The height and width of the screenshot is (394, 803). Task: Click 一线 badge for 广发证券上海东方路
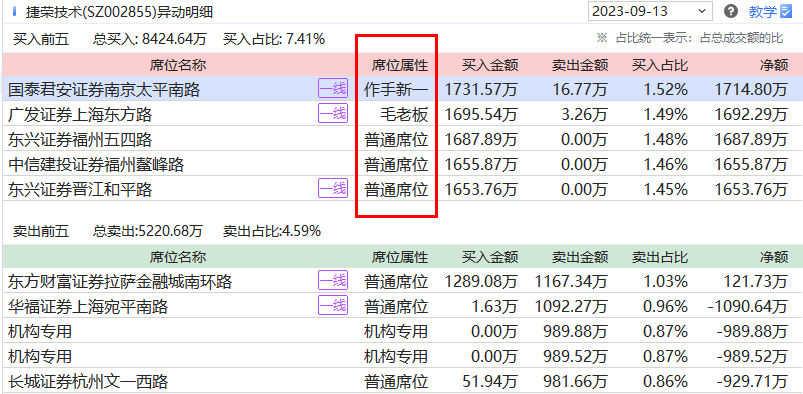tap(333, 113)
